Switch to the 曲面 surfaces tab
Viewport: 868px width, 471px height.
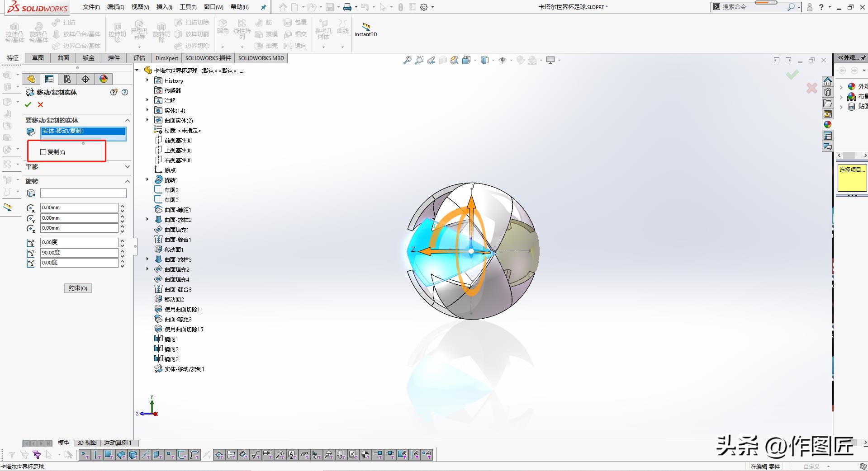pyautogui.click(x=63, y=58)
